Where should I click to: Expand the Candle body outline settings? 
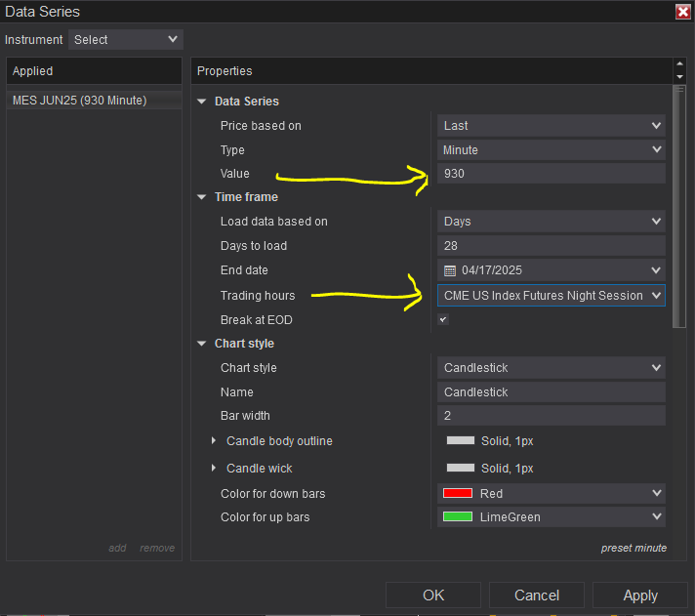pos(214,441)
